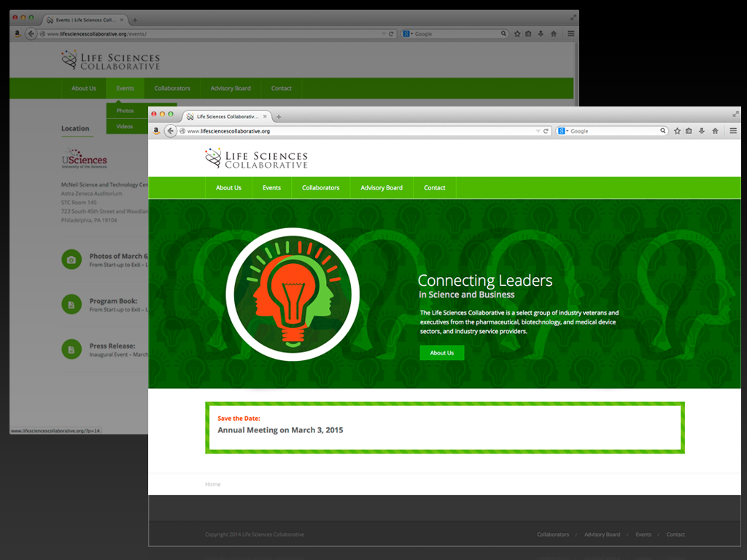Bookmark page with star icon in front window
This screenshot has height=560, width=747.
click(x=677, y=131)
